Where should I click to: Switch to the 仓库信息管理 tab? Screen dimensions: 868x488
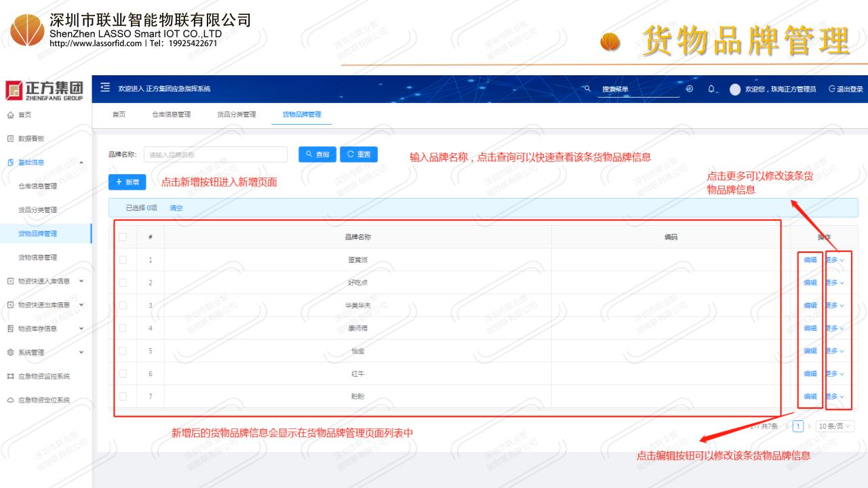pos(171,115)
